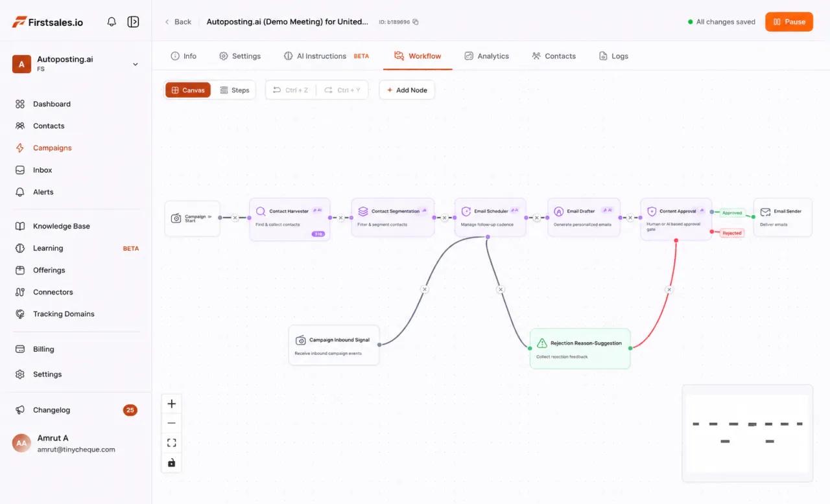This screenshot has height=504, width=830.
Task: Select the Campaign Start node
Action: 193,218
